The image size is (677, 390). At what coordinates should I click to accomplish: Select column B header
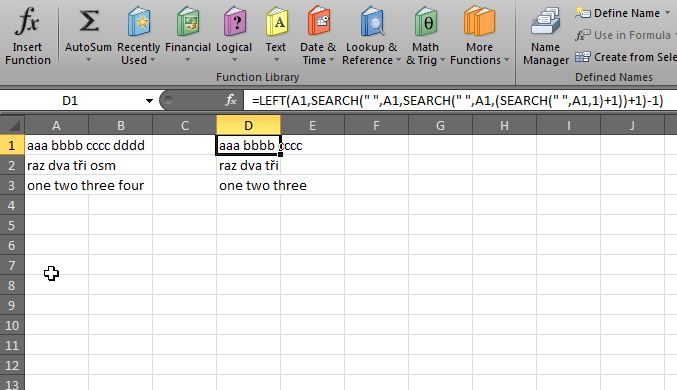click(x=120, y=125)
